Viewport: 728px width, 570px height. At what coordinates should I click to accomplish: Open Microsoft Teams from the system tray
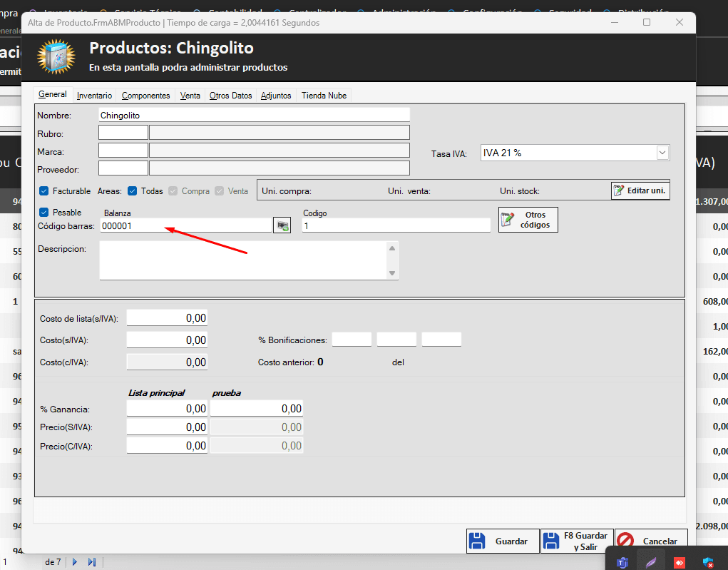point(622,562)
